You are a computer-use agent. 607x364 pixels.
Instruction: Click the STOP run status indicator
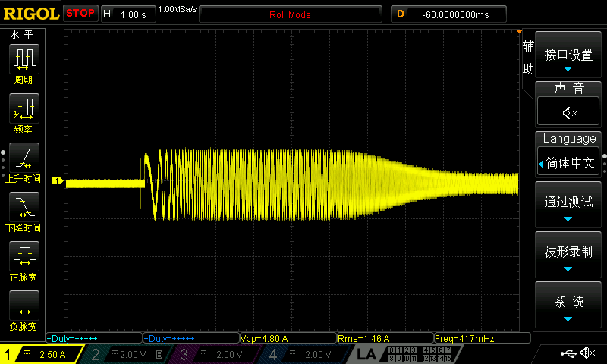point(80,14)
